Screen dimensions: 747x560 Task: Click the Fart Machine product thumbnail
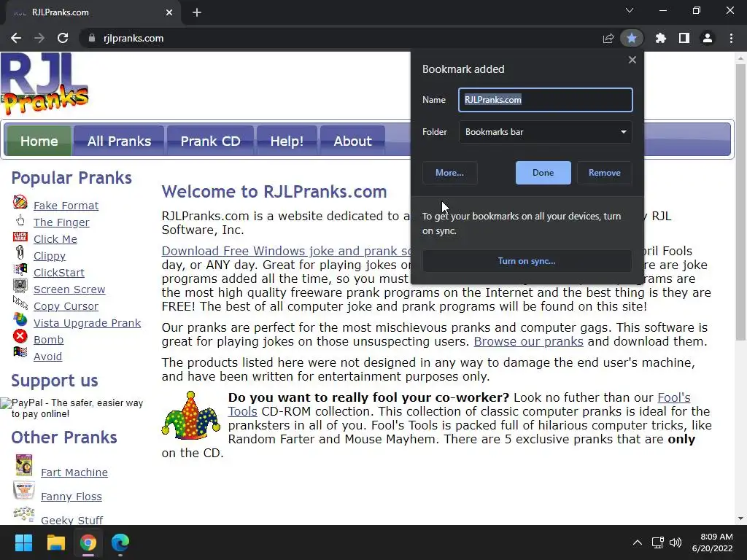(x=24, y=465)
